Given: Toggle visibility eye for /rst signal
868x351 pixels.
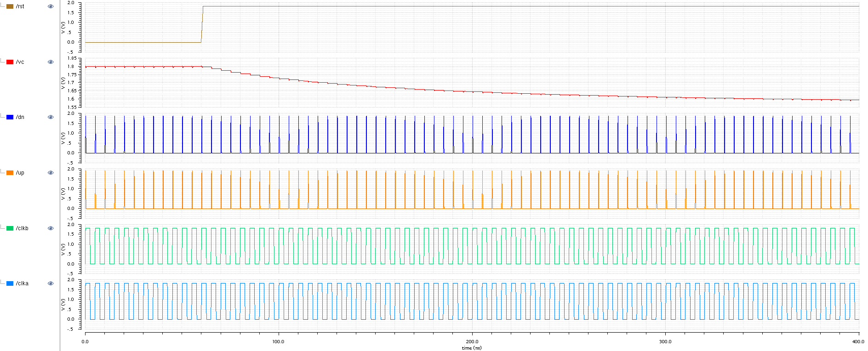Looking at the screenshot, I should (51, 6).
